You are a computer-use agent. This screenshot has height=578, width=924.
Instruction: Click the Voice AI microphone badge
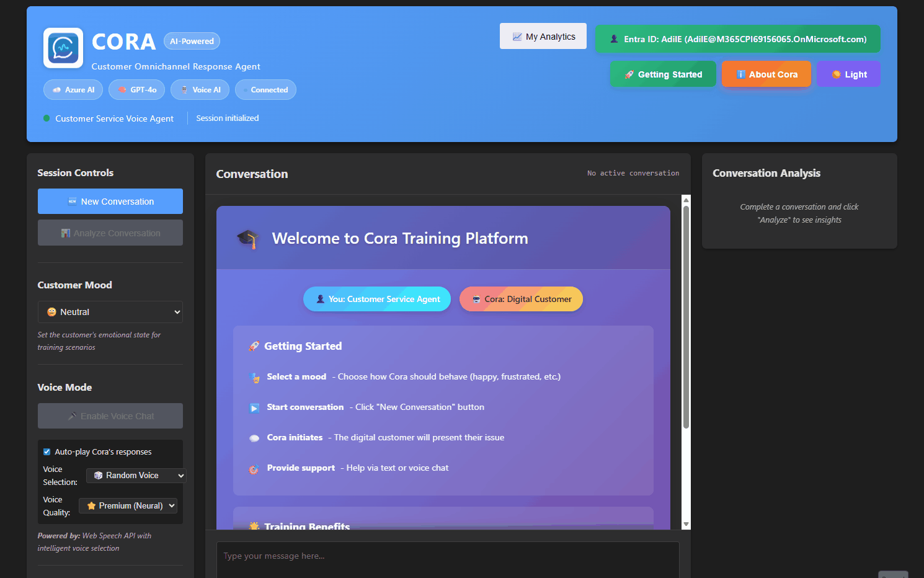point(200,90)
